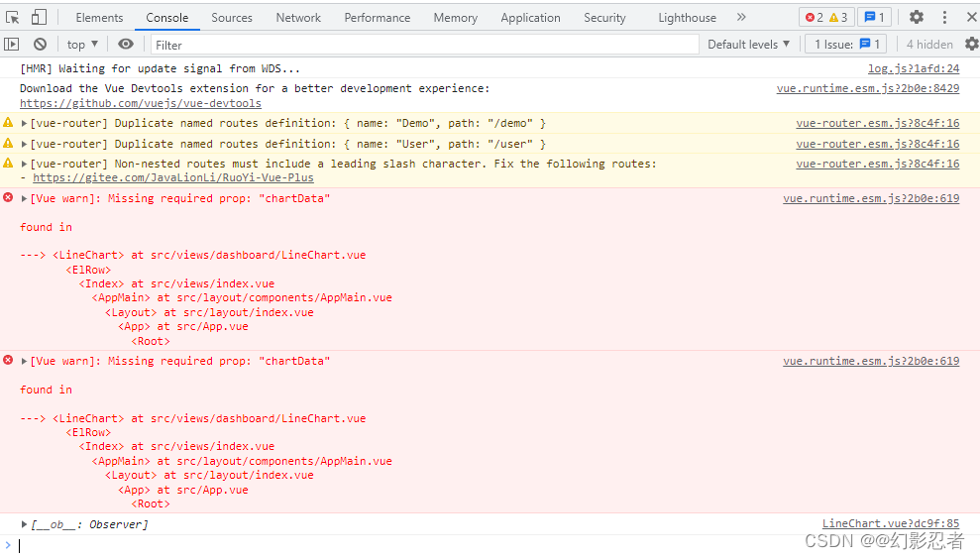Viewport: 980px width, 559px height.
Task: Click the errors and warnings counter badge
Action: tap(826, 18)
